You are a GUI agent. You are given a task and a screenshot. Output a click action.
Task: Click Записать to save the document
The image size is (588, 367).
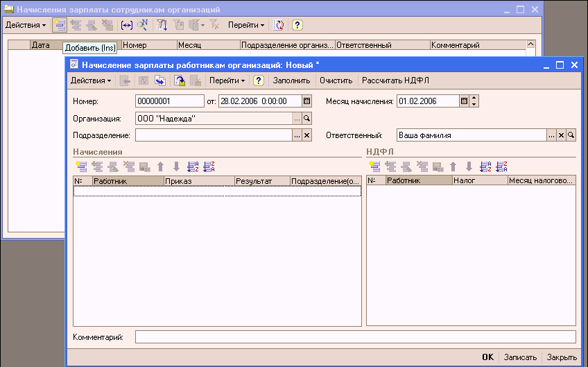click(x=520, y=357)
